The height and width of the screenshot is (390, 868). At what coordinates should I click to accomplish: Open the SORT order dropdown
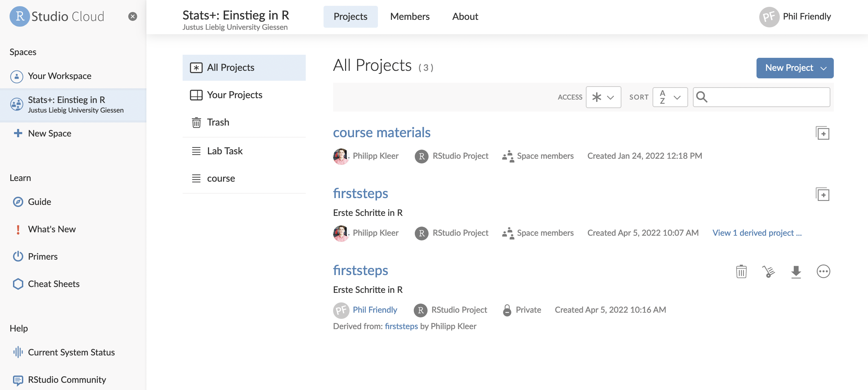pos(670,97)
